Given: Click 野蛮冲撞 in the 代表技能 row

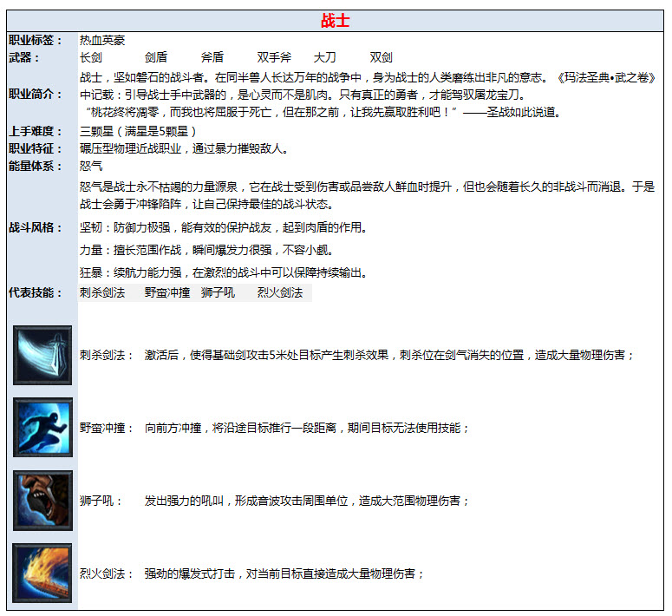Looking at the screenshot, I should [x=167, y=292].
